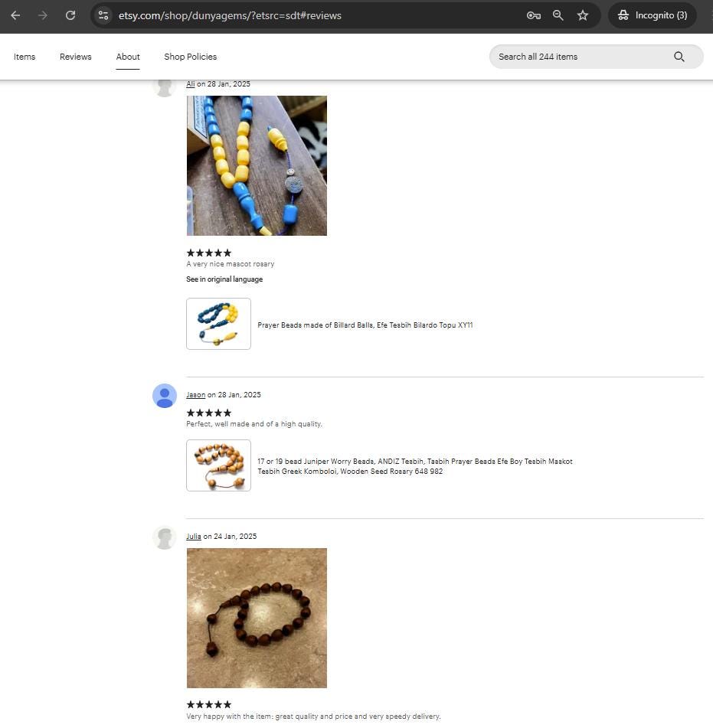Open the password key icon
Image resolution: width=713 pixels, height=728 pixels.
pos(533,15)
